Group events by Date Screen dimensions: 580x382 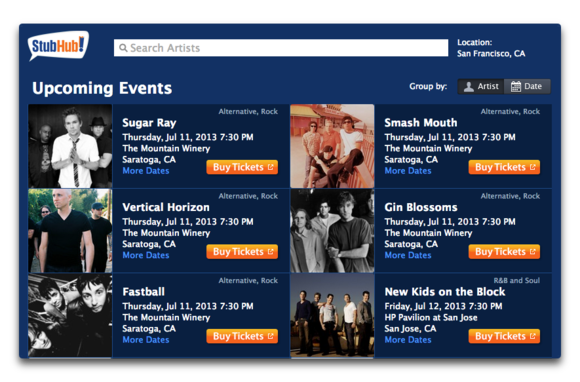tap(527, 87)
